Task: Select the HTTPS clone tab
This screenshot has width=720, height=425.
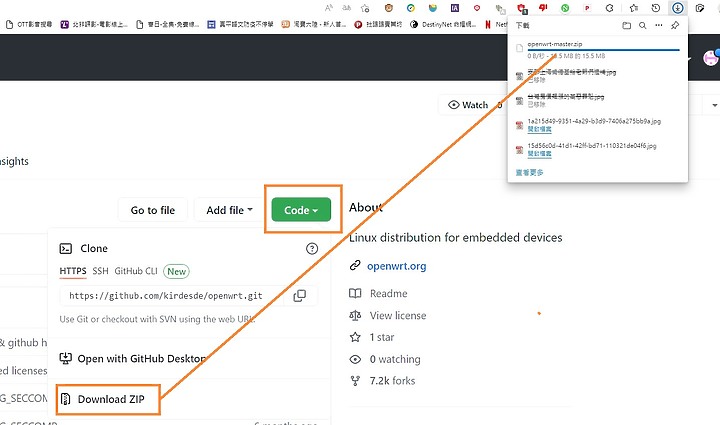Action: point(73,271)
